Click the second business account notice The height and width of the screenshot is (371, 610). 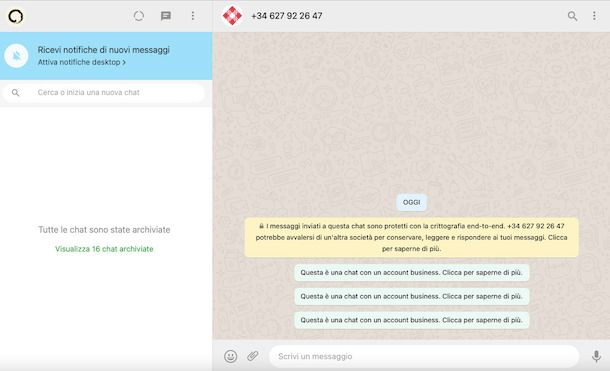(412, 296)
